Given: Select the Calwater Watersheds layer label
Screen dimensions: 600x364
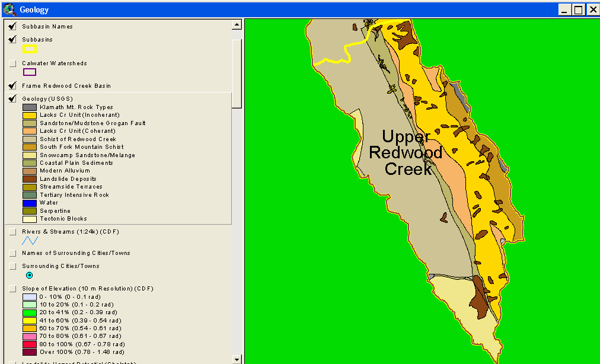Looking at the screenshot, I should (x=55, y=63).
